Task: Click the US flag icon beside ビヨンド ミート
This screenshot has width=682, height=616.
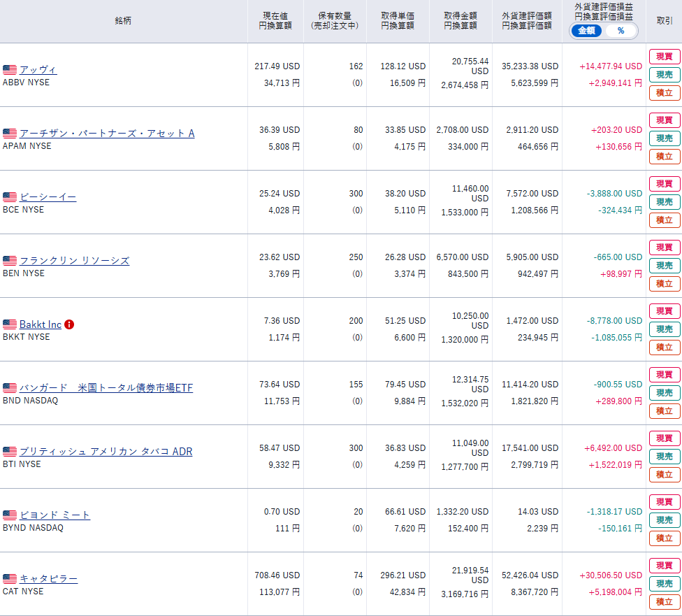Action: tap(10, 515)
